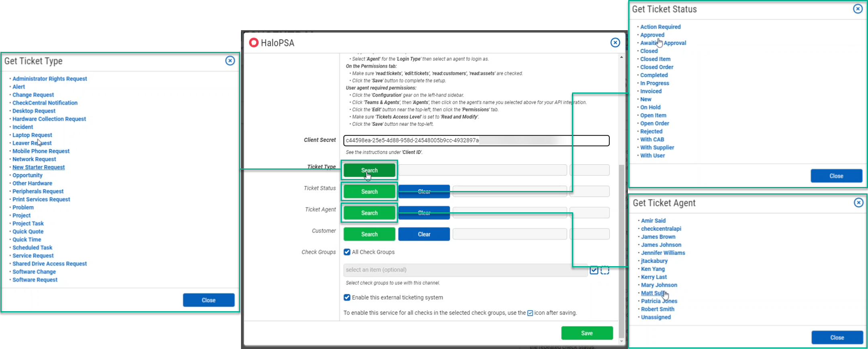Toggle Enable this external ticketing system

coord(347,298)
